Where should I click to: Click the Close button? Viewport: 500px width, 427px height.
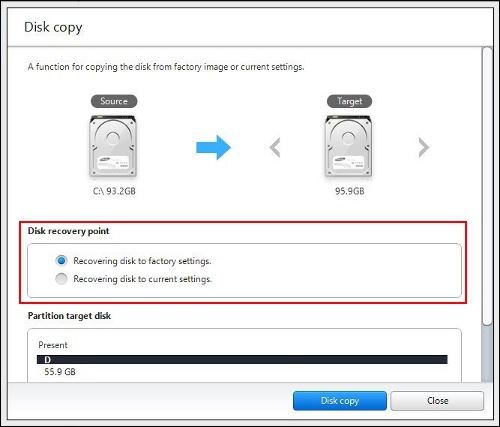(437, 401)
